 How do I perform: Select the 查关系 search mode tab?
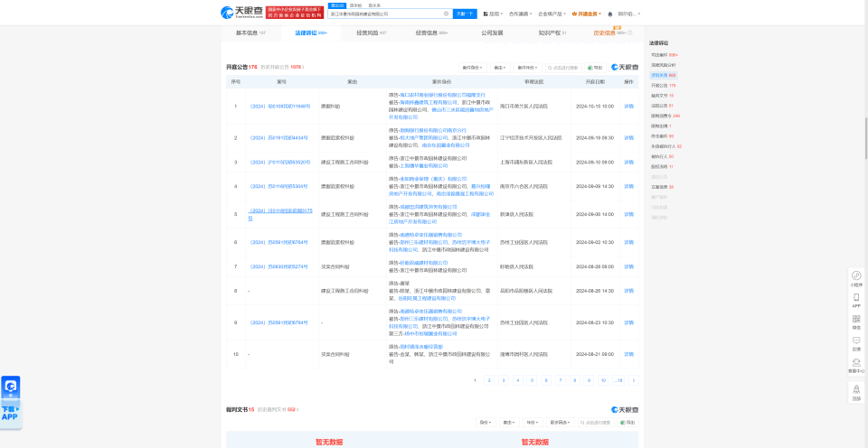pyautogui.click(x=374, y=5)
